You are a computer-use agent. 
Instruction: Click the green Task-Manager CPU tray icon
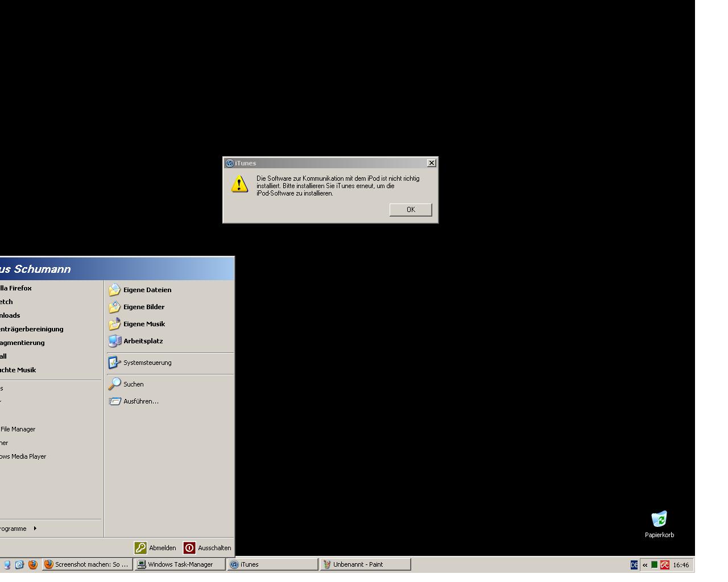click(654, 565)
